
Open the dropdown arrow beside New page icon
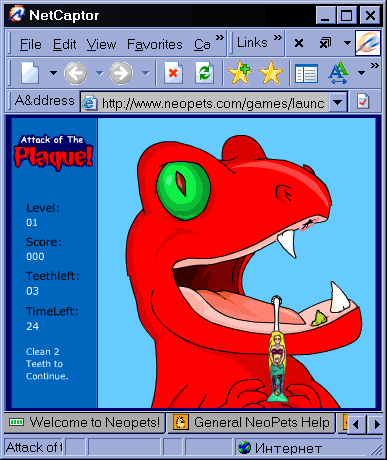coord(53,72)
